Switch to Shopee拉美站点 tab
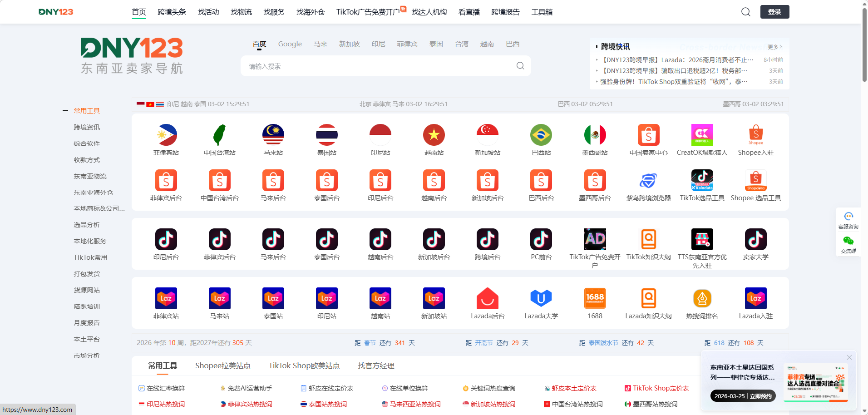 [223, 366]
